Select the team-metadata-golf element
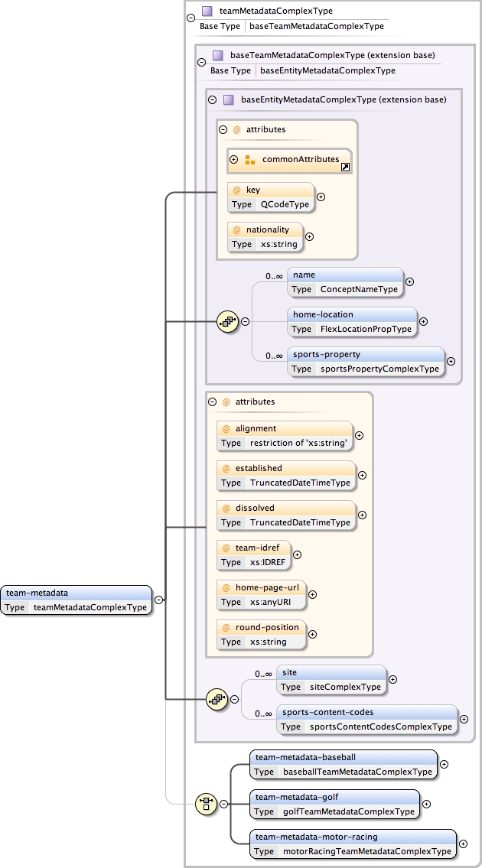Image resolution: width=482 pixels, height=868 pixels. (334, 804)
